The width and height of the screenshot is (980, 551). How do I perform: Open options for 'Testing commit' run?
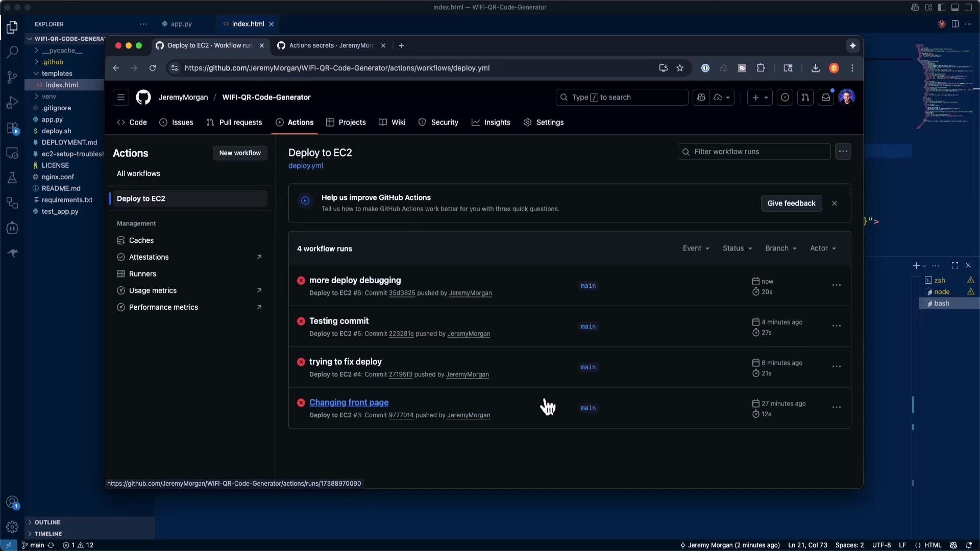[837, 326]
